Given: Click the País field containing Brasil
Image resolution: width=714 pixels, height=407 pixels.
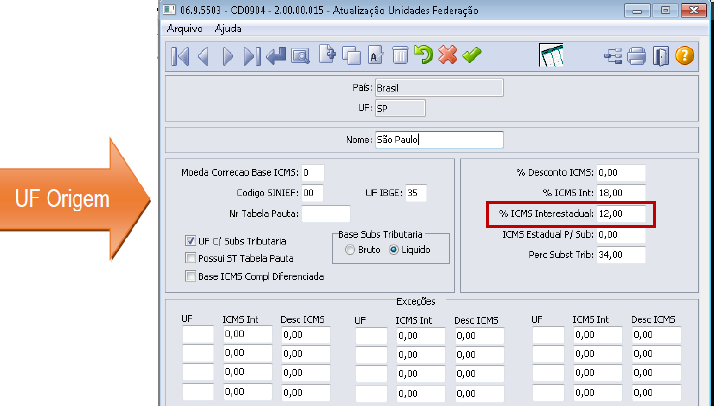Looking at the screenshot, I should click(439, 88).
